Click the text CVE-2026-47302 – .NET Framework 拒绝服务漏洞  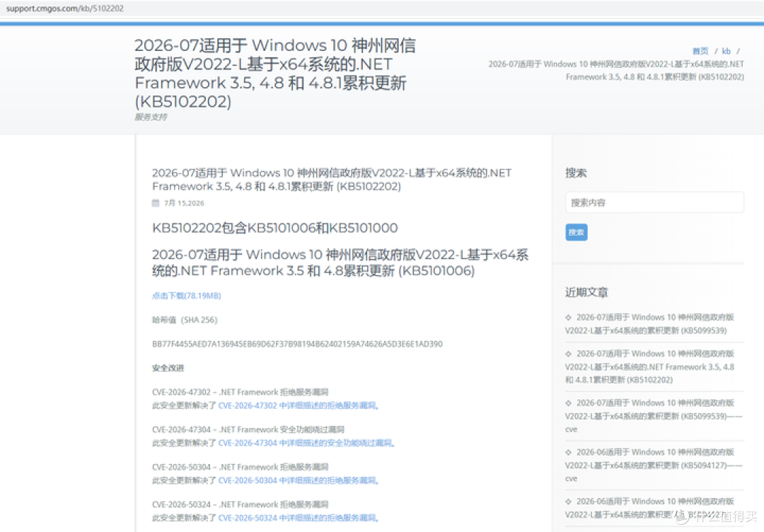[x=241, y=392]
